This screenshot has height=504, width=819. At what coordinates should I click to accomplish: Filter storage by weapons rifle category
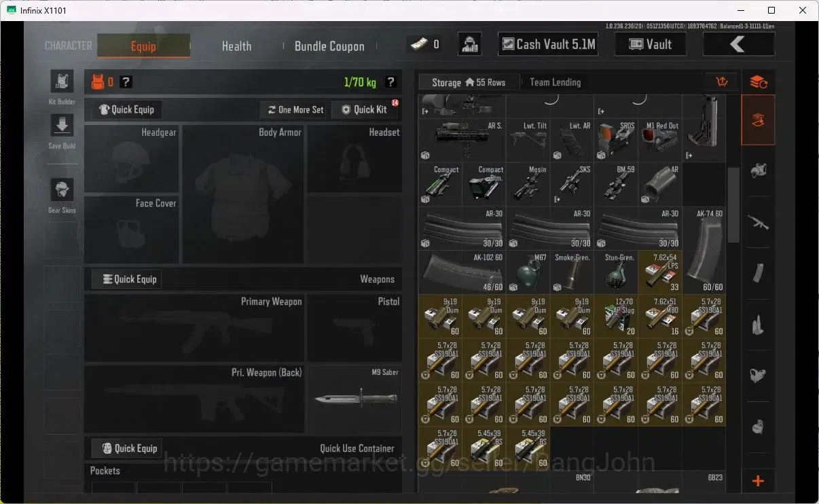759,222
